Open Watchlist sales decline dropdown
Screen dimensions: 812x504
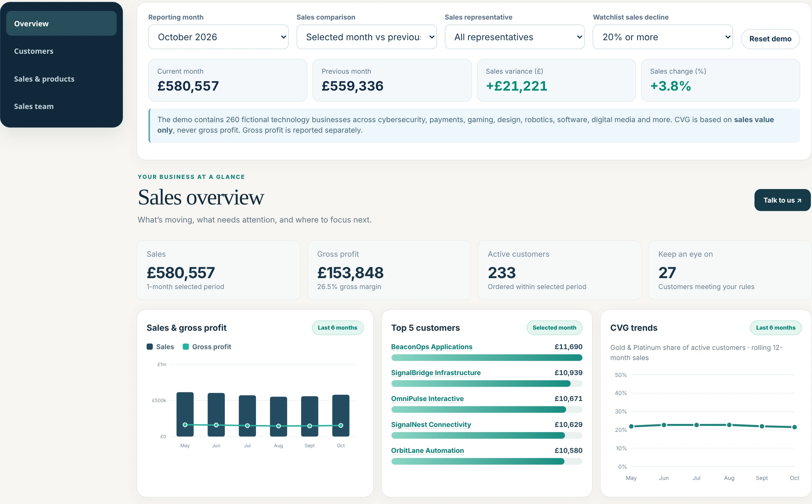tap(663, 37)
